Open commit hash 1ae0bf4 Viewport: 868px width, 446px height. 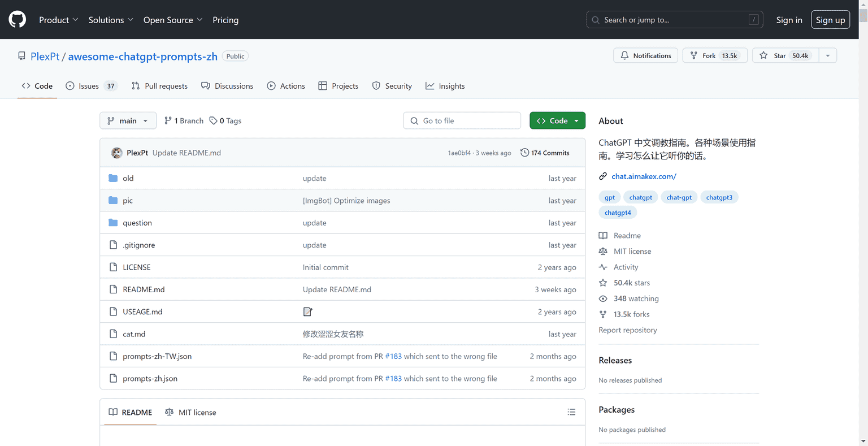(x=459, y=153)
